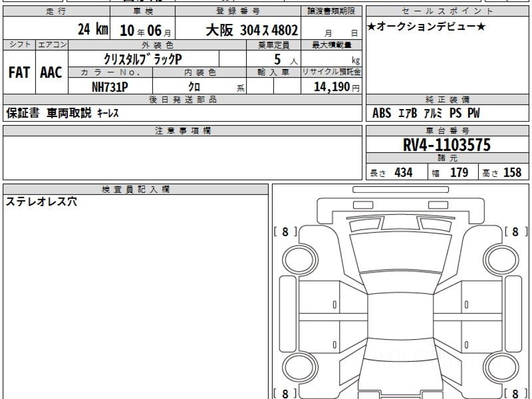
Task: Click the mileage value "24 km"
Action: pyautogui.click(x=93, y=30)
